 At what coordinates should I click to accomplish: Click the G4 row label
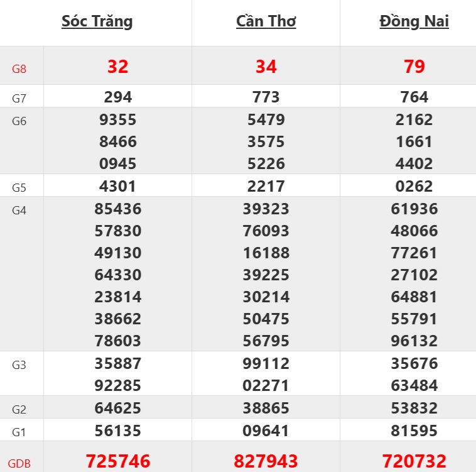tap(19, 210)
